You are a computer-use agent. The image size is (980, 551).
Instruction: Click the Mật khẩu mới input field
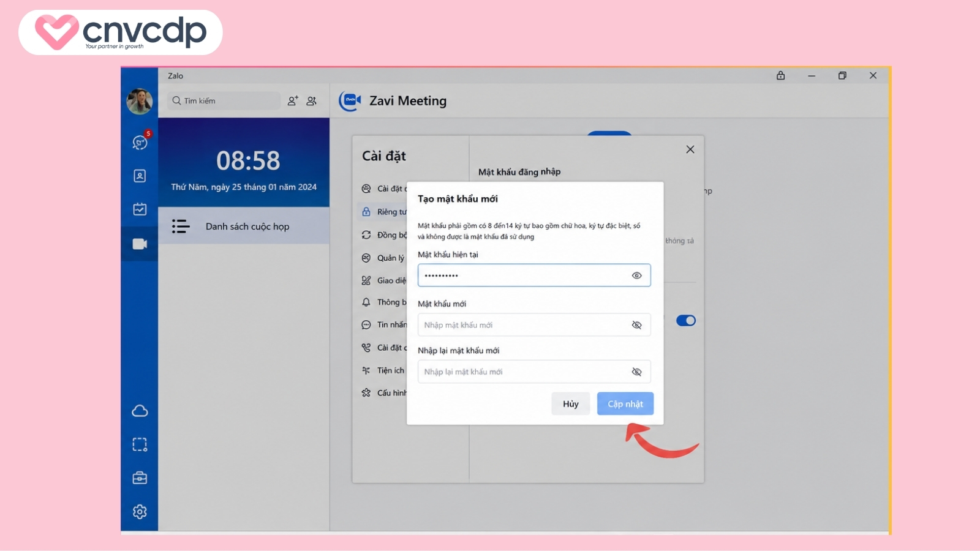[534, 325]
